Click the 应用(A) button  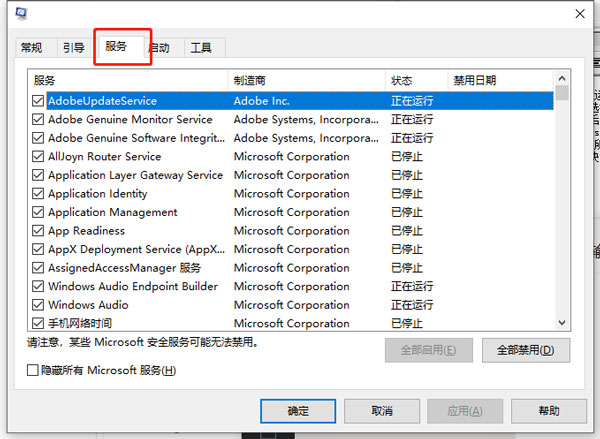[x=465, y=411]
